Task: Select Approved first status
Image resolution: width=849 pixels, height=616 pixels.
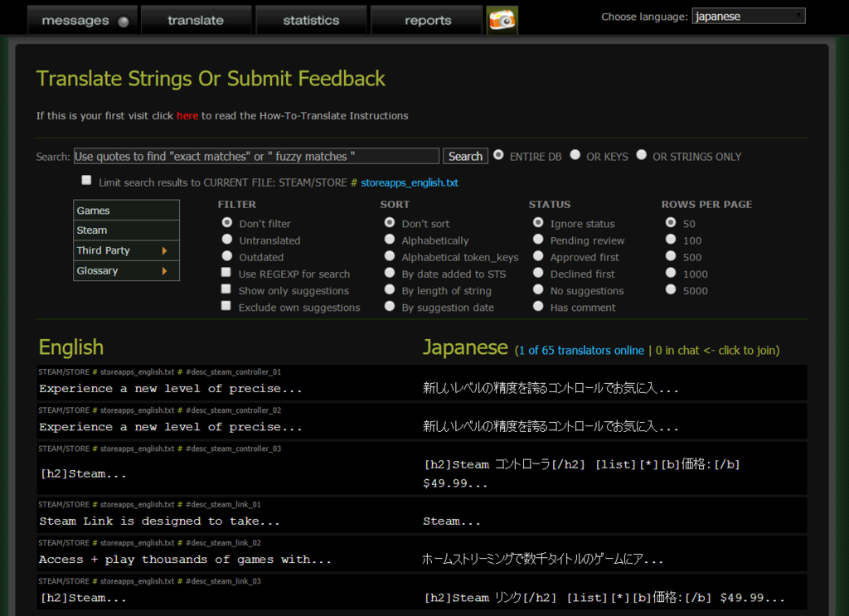Action: pyautogui.click(x=537, y=256)
